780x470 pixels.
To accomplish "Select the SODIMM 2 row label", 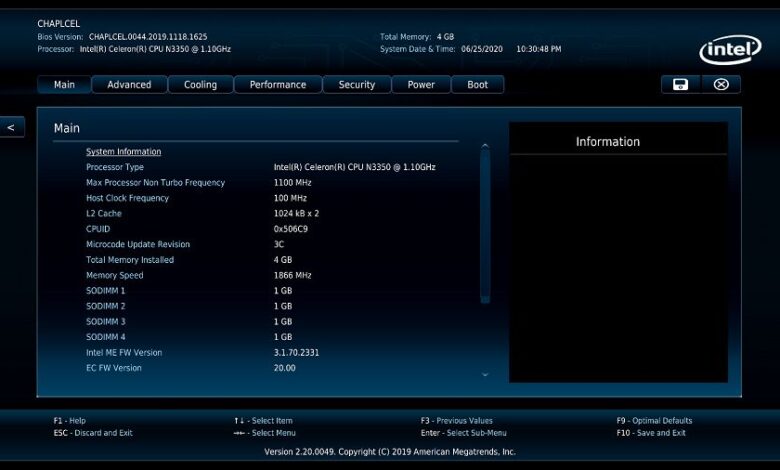I will pyautogui.click(x=105, y=306).
